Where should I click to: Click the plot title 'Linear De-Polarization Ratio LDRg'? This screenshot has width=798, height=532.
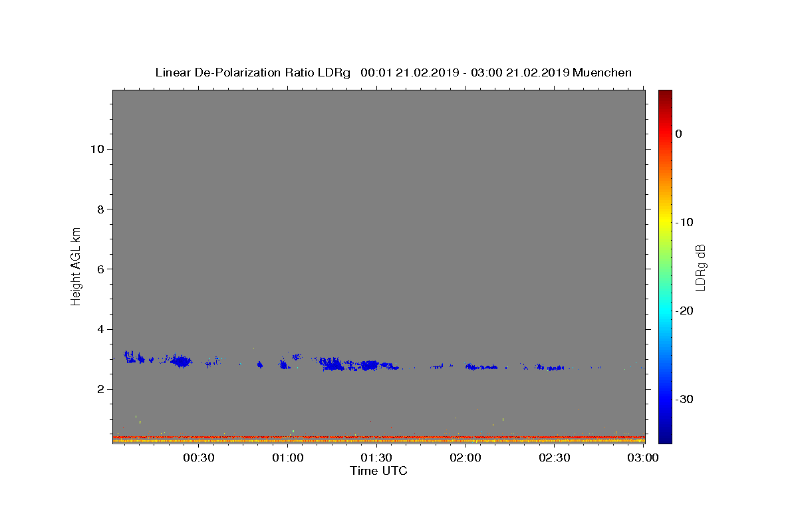[253, 72]
